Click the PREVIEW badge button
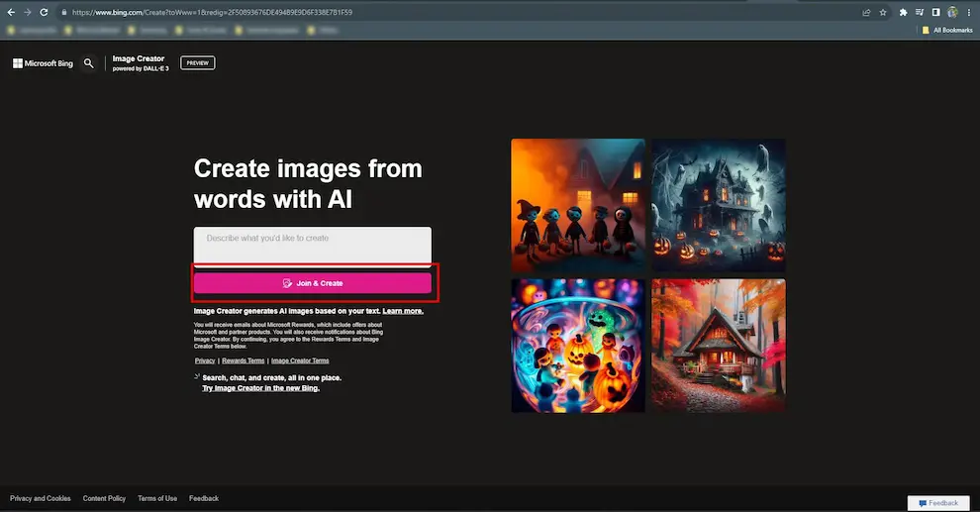The image size is (980, 512). pyautogui.click(x=198, y=63)
